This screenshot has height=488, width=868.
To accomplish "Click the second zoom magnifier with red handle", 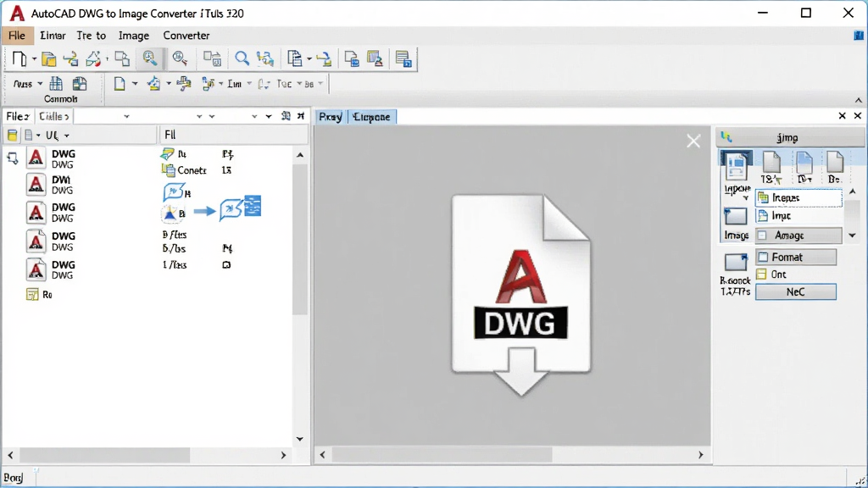I will click(x=180, y=58).
